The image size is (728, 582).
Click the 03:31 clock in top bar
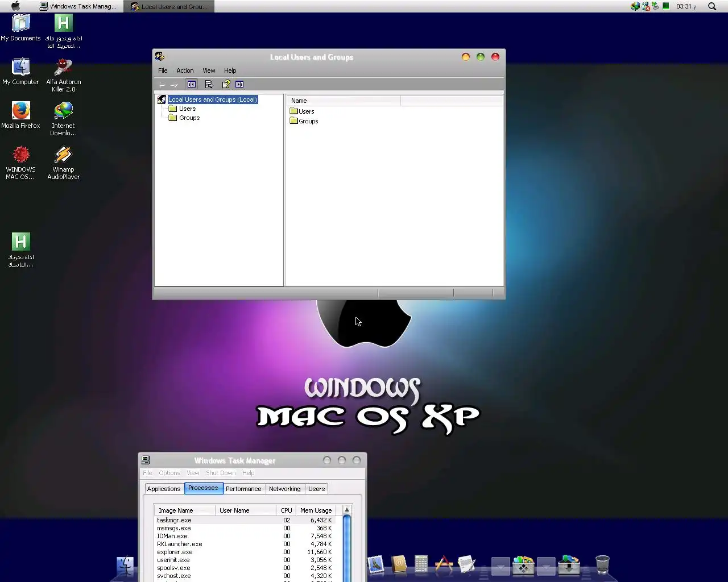(x=686, y=6)
